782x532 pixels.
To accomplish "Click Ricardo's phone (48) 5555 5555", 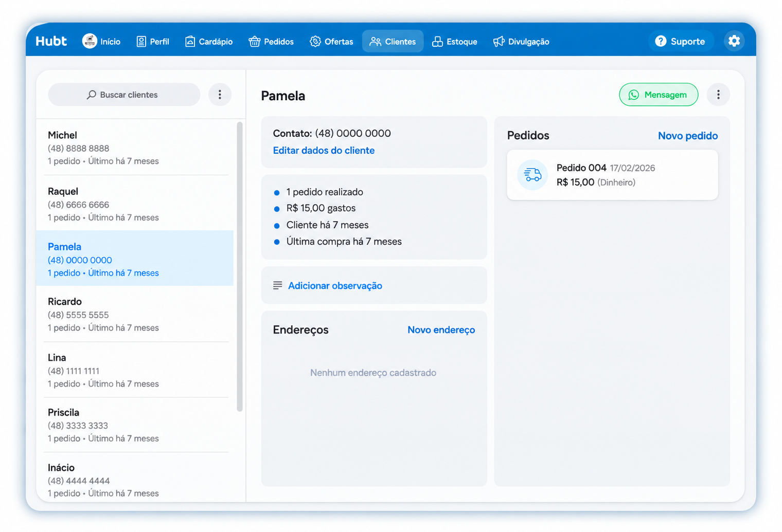I will (x=78, y=315).
